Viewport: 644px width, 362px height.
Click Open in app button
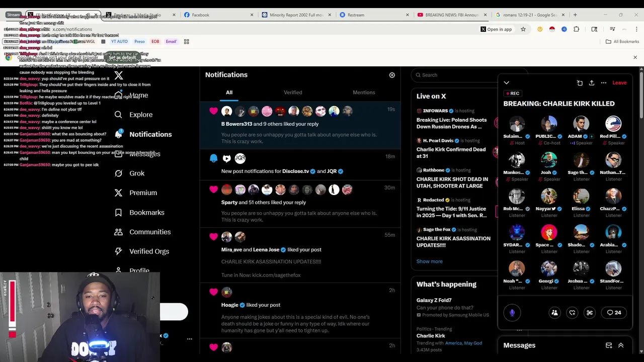click(x=496, y=29)
